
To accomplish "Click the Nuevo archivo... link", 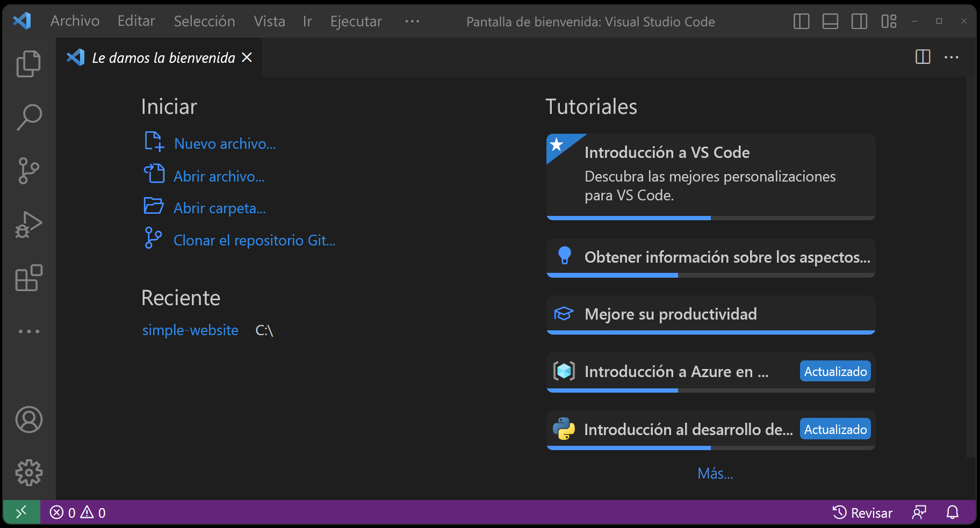I will 225,143.
